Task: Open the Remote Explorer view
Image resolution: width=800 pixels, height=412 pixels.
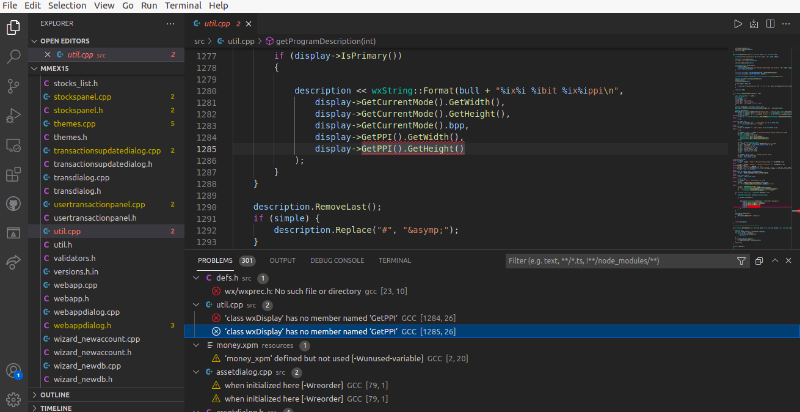Action: 13,146
